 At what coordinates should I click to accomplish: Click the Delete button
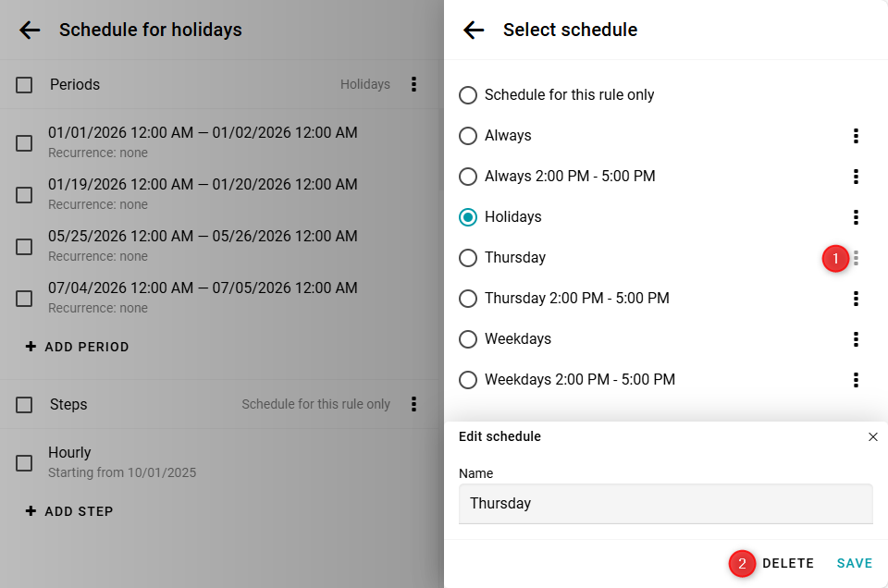[x=787, y=564]
